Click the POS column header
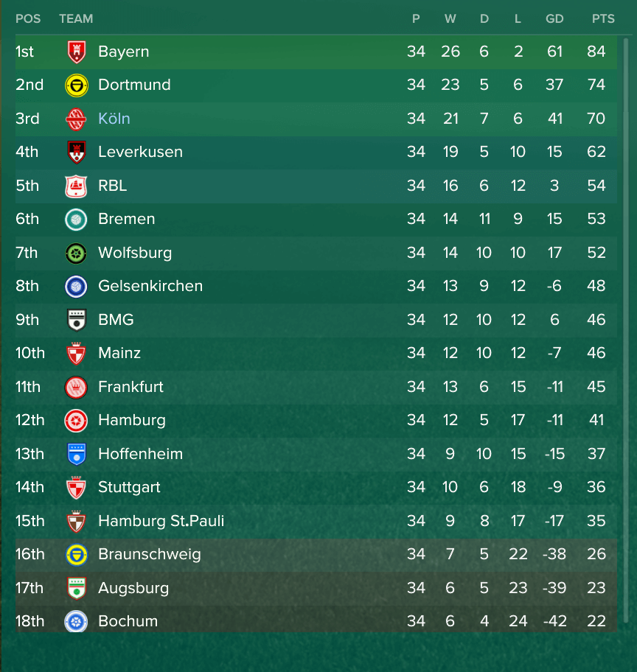Image resolution: width=637 pixels, height=672 pixels. coord(28,19)
